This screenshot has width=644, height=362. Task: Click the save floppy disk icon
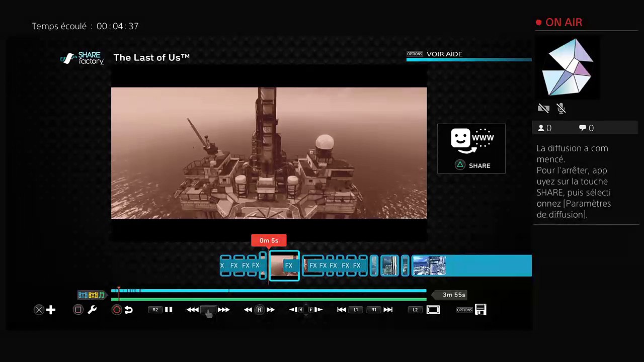pyautogui.click(x=480, y=310)
